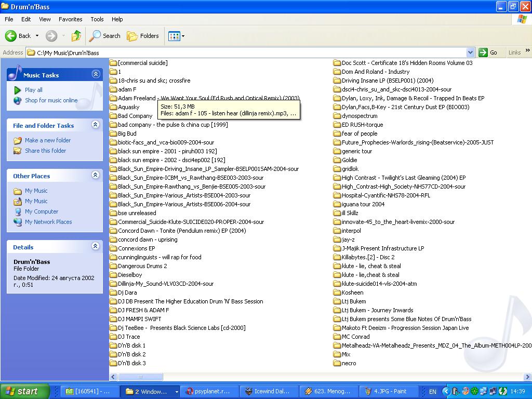Open the Views dropdown in toolbar

[176, 36]
